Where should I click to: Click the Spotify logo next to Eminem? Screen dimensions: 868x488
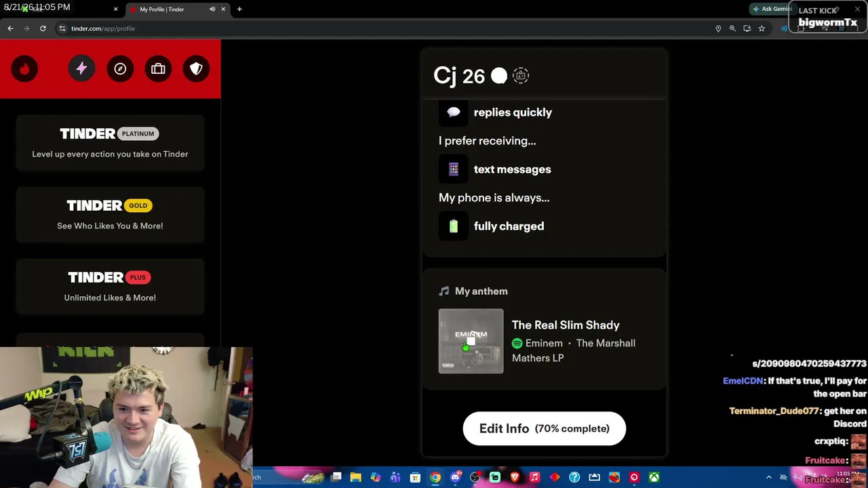[517, 344]
